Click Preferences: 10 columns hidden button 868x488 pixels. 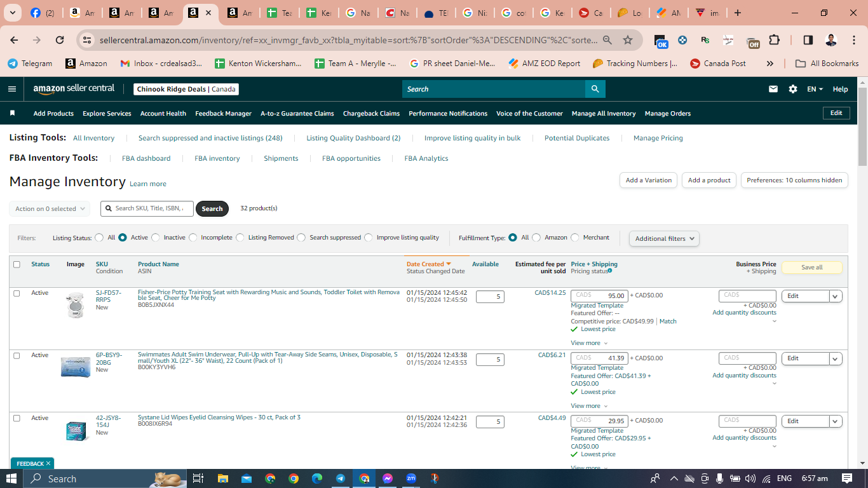coord(794,180)
